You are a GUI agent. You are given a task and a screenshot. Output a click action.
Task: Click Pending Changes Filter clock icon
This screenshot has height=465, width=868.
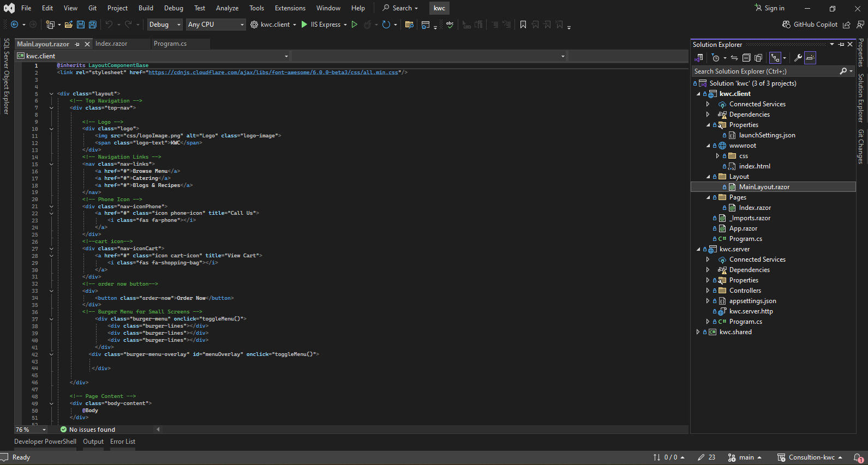tap(716, 58)
